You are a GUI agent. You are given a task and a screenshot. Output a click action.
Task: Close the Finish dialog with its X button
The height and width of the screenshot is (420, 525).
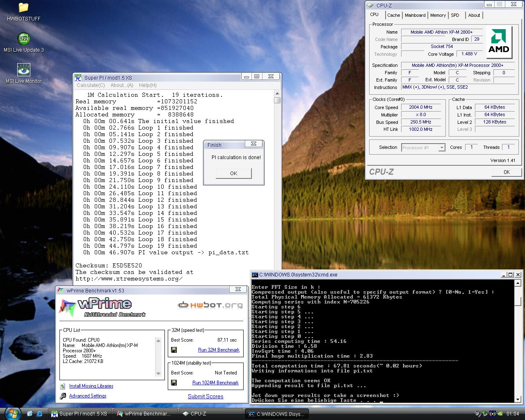pyautogui.click(x=253, y=144)
